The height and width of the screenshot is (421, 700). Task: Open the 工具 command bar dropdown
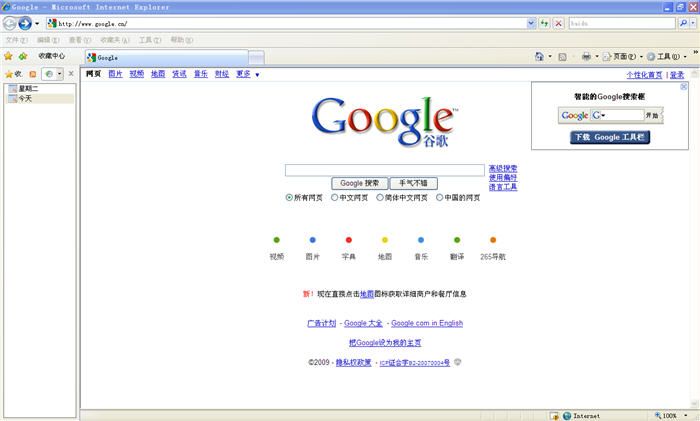tap(666, 56)
